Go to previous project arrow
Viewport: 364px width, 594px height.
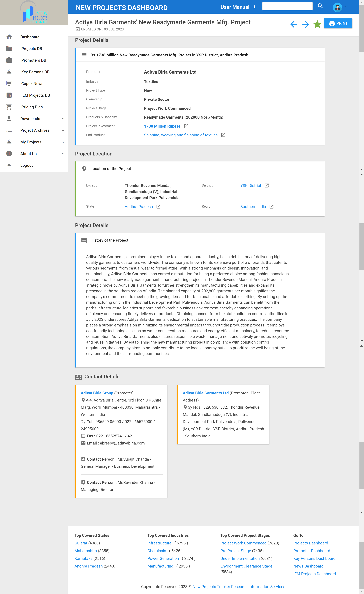(x=294, y=24)
